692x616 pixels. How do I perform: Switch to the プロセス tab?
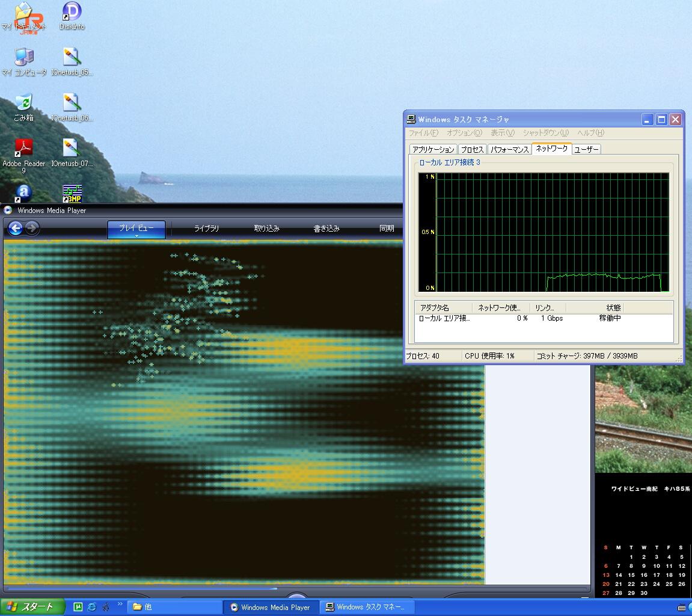click(x=472, y=149)
